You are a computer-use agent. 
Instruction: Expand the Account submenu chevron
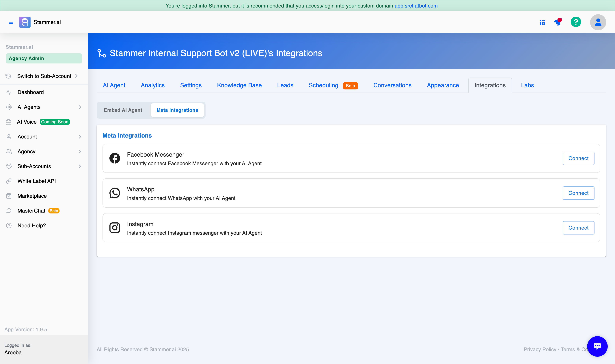(x=80, y=137)
